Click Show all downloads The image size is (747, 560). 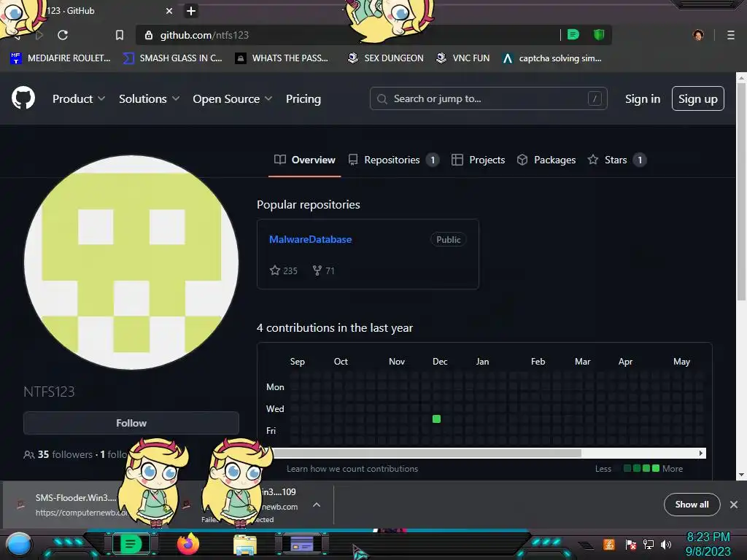point(692,505)
